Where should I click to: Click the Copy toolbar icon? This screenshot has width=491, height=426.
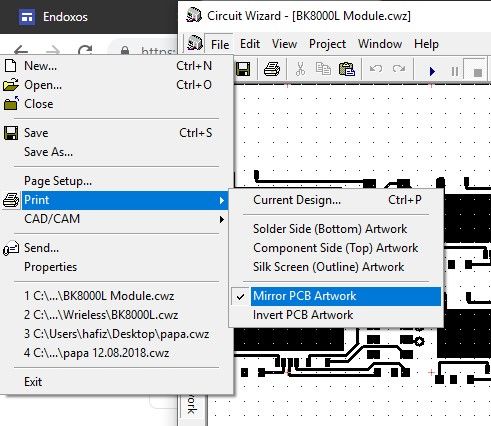pyautogui.click(x=323, y=69)
